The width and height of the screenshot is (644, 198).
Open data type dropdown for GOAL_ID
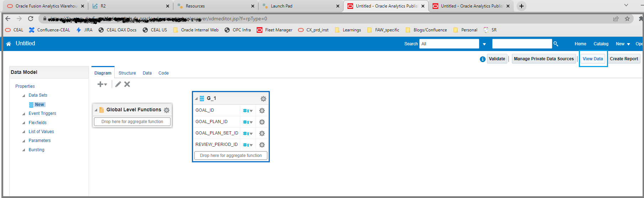248,111
